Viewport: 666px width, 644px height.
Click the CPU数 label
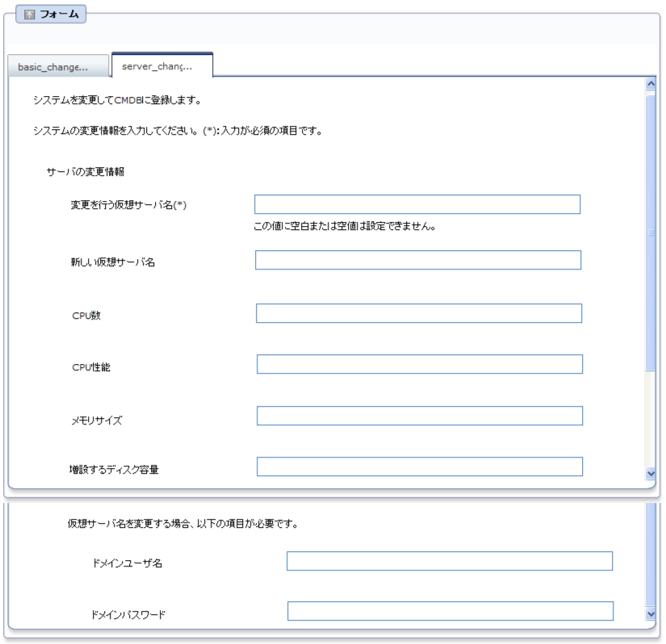pos(86,316)
